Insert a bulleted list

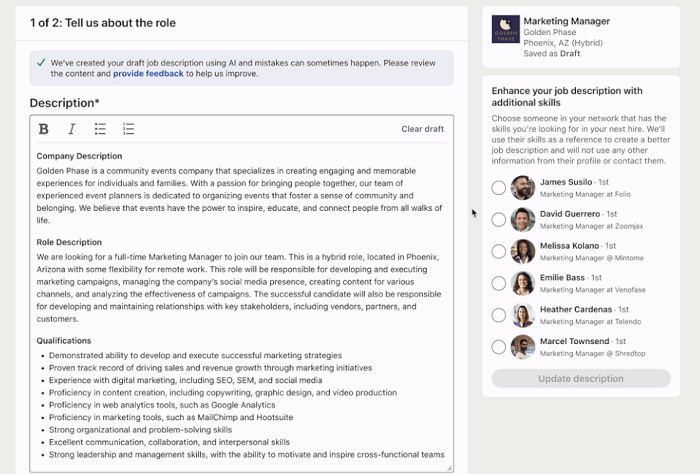tap(100, 129)
